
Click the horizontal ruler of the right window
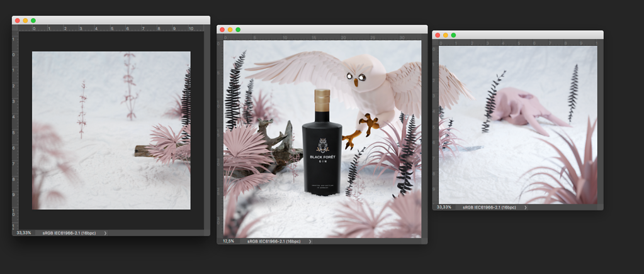point(518,43)
